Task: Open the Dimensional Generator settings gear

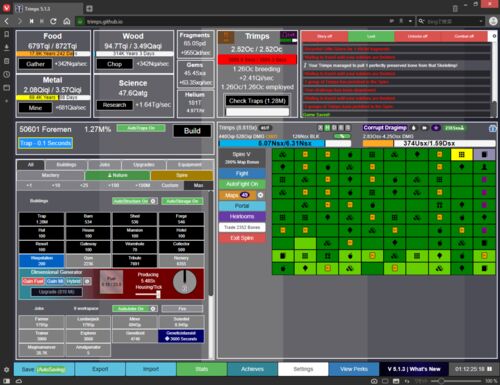Action: click(87, 281)
